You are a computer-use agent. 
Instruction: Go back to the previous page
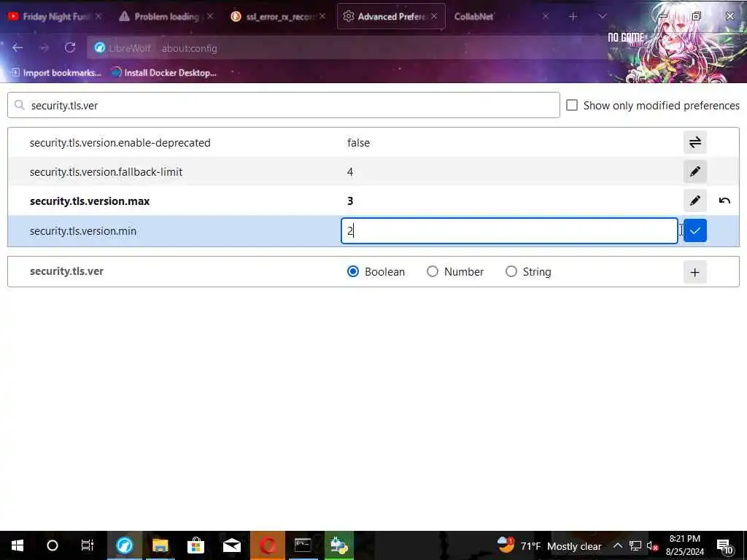[18, 47]
